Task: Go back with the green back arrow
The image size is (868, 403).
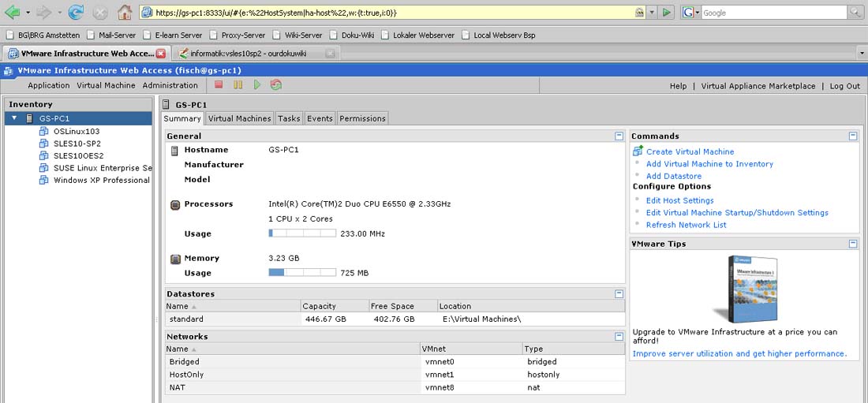Action: pos(13,12)
